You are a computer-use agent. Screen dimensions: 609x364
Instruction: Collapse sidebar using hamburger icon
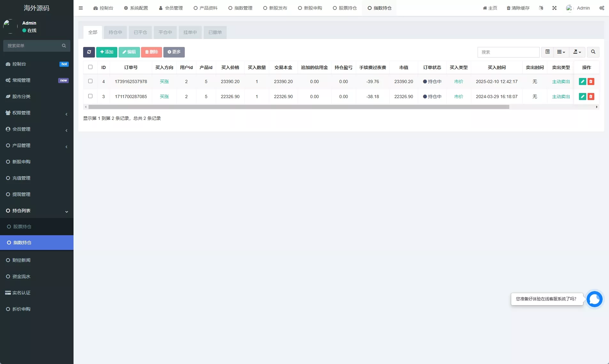pyautogui.click(x=81, y=8)
